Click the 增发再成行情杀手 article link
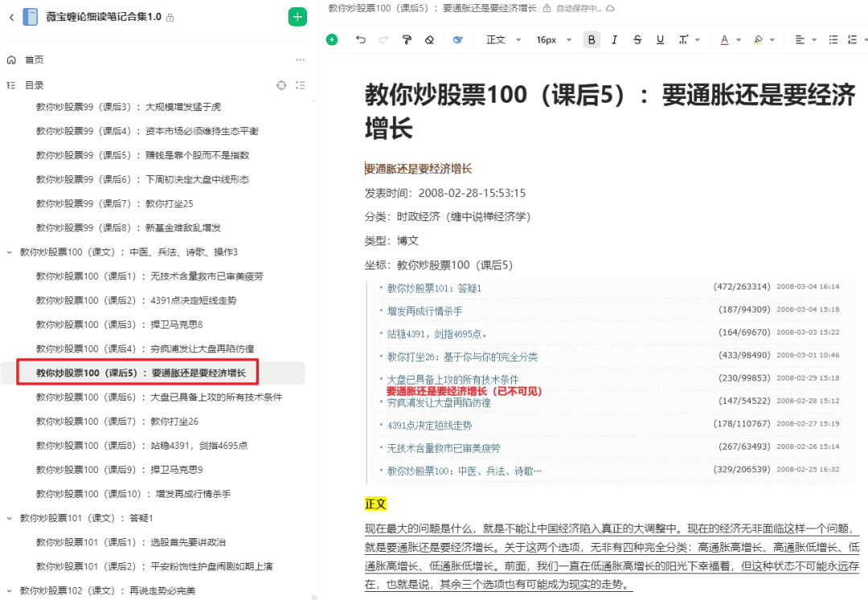The image size is (868, 600). pyautogui.click(x=424, y=310)
